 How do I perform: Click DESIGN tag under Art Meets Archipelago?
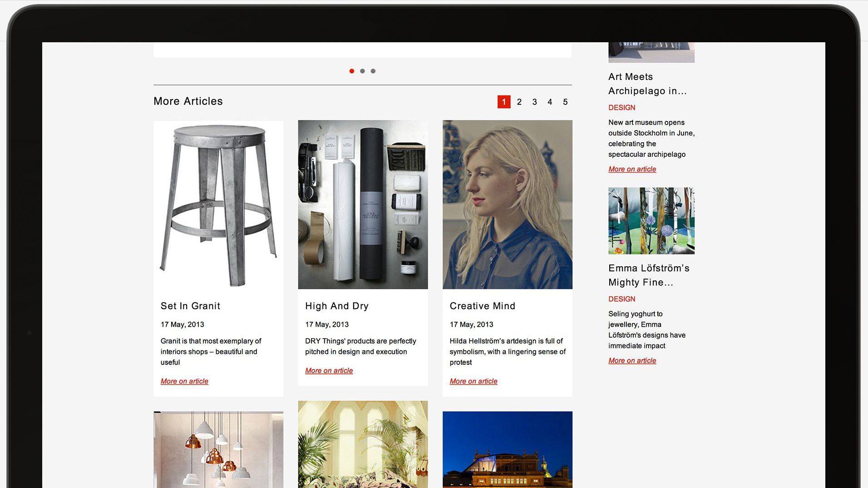click(622, 108)
